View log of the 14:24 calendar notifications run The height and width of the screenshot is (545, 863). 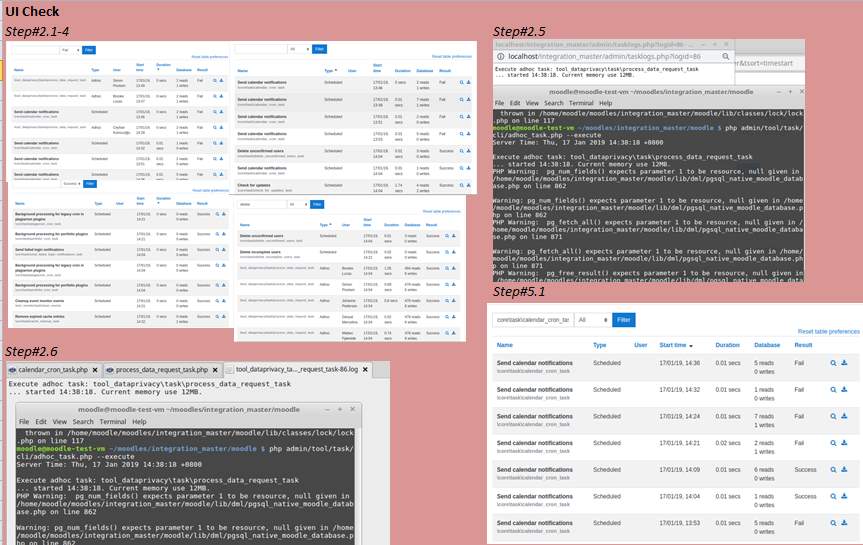[x=833, y=416]
